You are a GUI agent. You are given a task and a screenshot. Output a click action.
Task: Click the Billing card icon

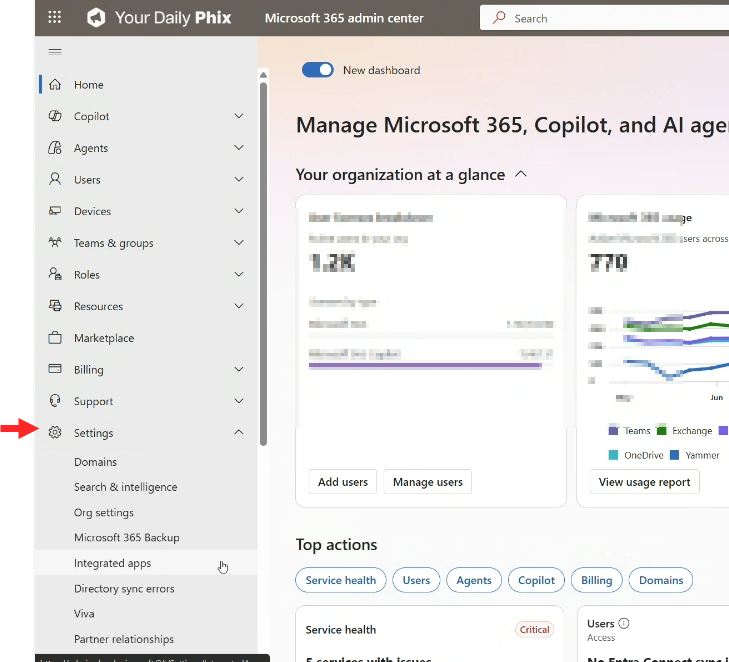[x=55, y=369]
